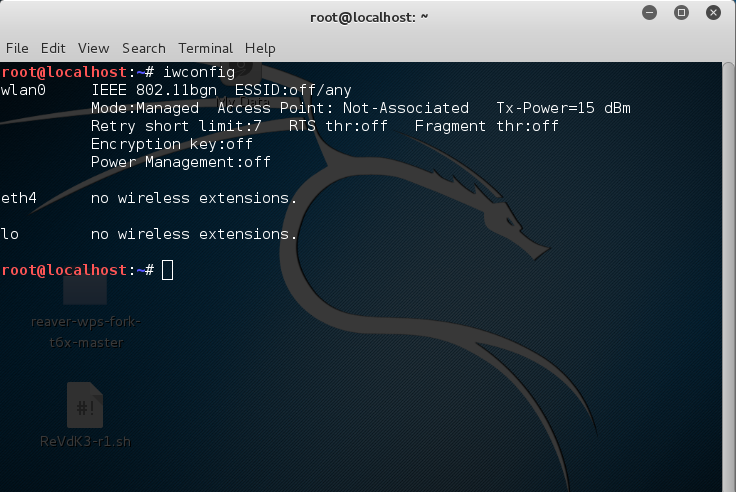Click the window title 'root@localhost: ~'
Image resolution: width=736 pixels, height=492 pixels.
[369, 17]
